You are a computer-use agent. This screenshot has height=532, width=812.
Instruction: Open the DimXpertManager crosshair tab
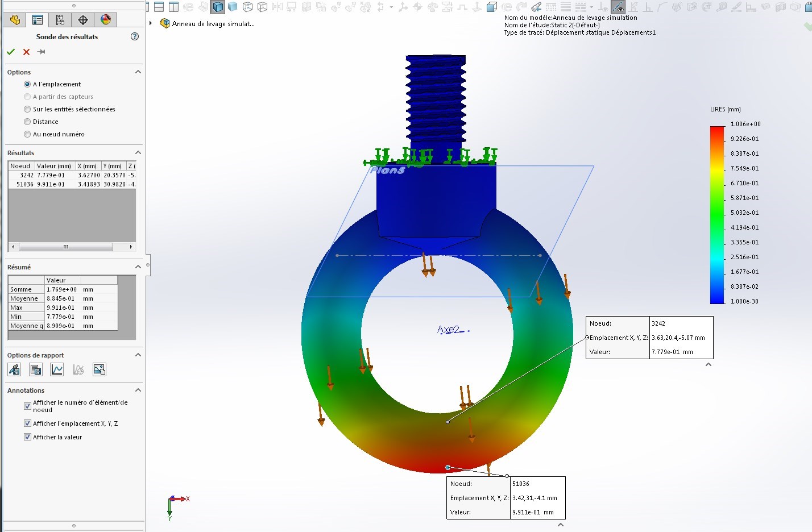pyautogui.click(x=83, y=20)
